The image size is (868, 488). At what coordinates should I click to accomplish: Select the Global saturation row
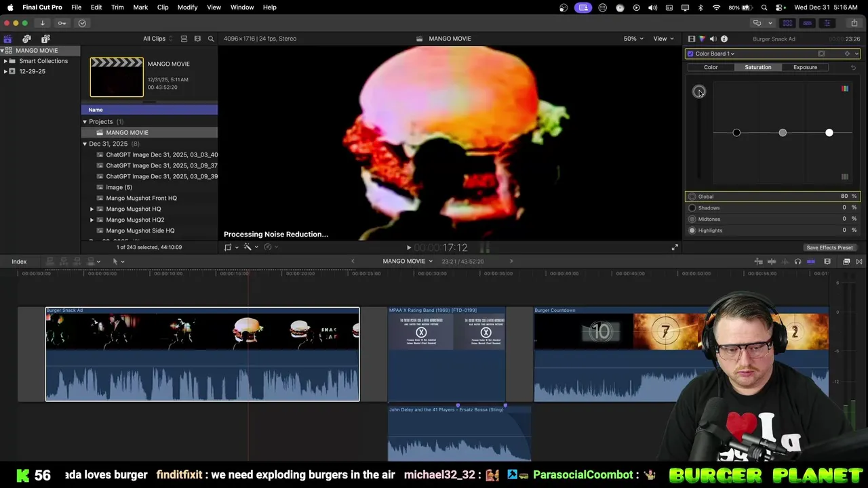(x=772, y=197)
